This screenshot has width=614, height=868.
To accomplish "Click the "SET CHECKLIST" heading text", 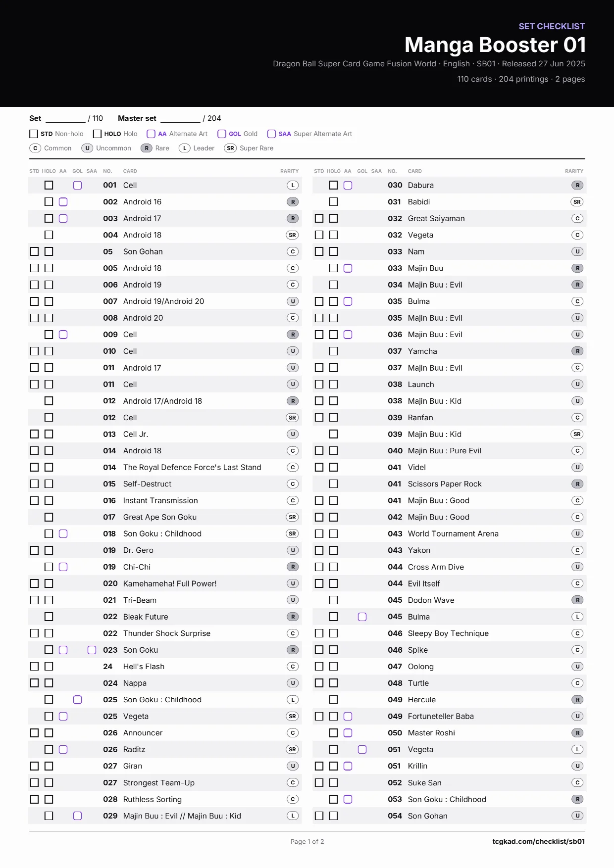I will point(552,26).
